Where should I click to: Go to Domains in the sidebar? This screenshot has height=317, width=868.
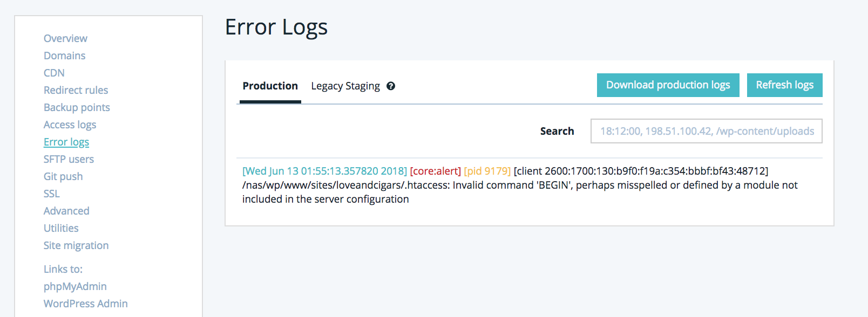click(x=64, y=56)
